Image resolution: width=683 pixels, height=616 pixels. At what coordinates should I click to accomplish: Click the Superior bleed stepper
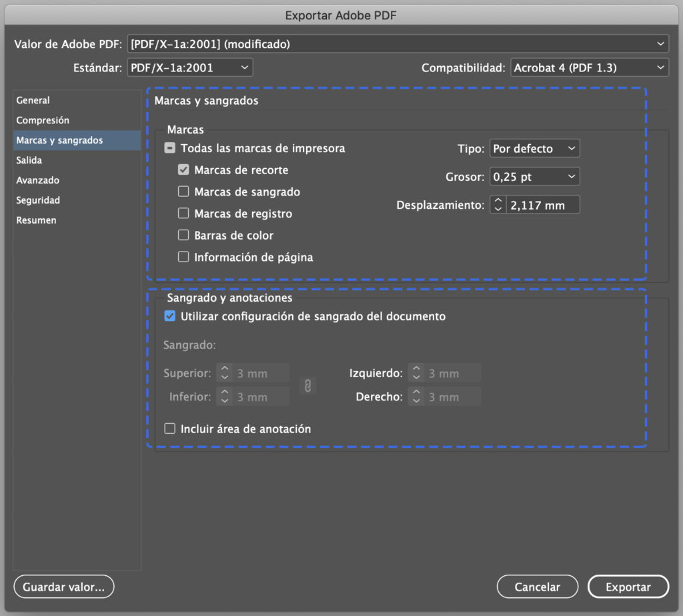(224, 373)
